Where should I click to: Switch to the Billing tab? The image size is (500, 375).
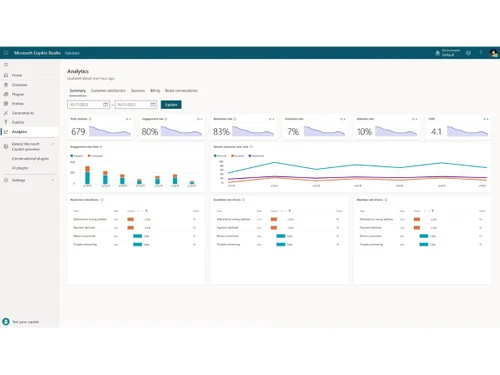click(x=155, y=91)
